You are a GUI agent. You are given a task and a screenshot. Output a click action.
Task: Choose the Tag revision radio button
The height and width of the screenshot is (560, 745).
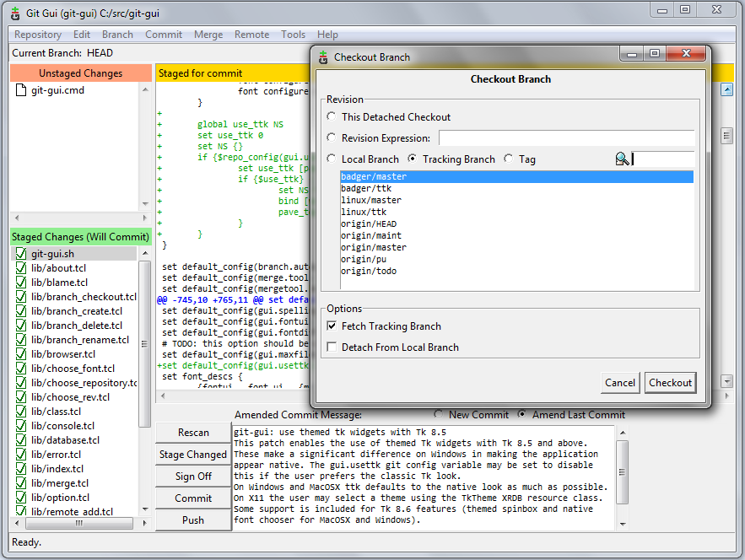pos(509,159)
